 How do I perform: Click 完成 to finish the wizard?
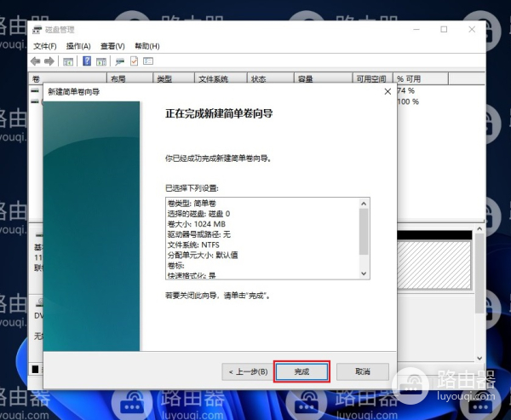coord(301,371)
